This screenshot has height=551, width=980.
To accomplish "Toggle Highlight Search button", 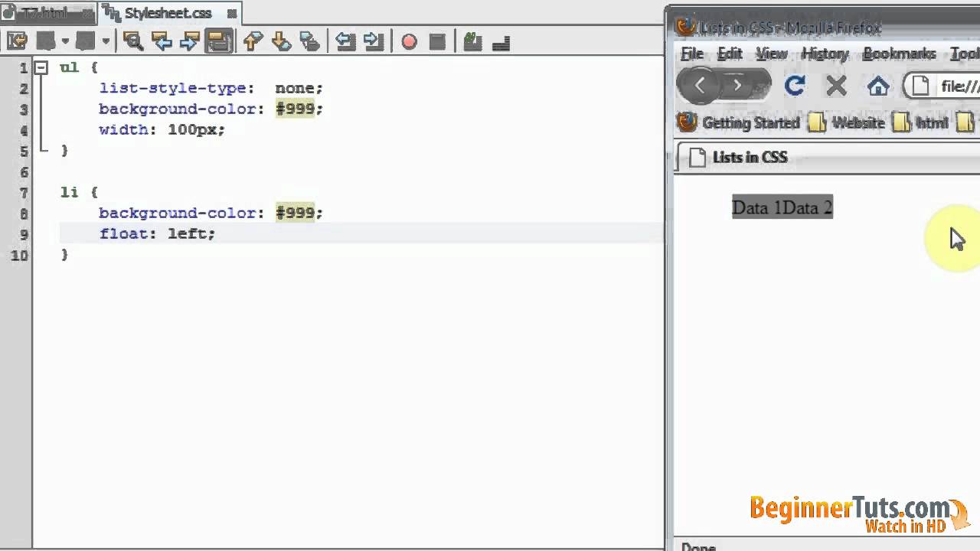I will [x=218, y=41].
